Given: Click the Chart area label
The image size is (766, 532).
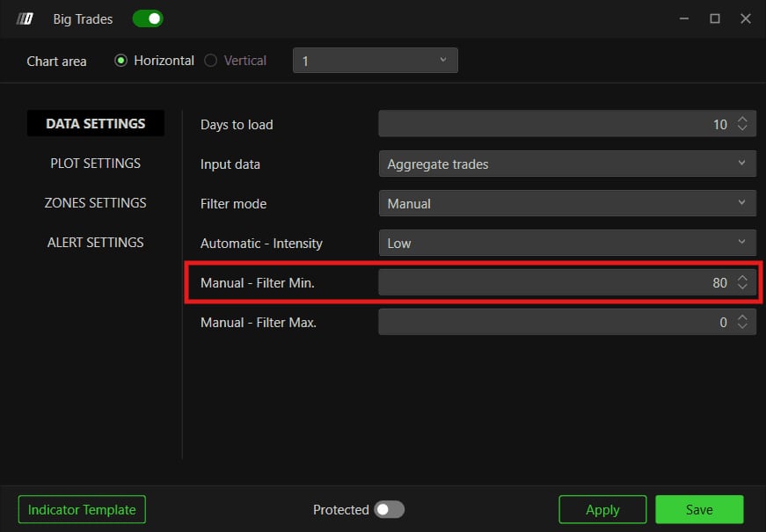Looking at the screenshot, I should click(x=56, y=62).
